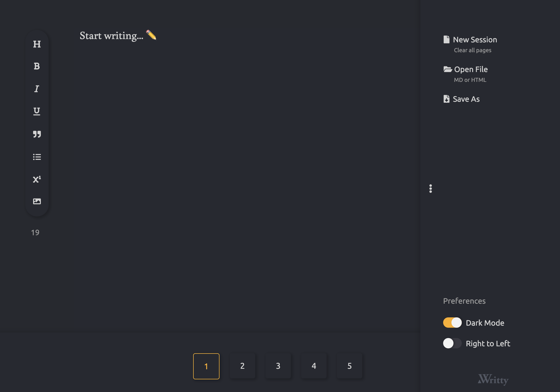Insert an image into the document
Screen dimensions: 560x392
pos(37,201)
